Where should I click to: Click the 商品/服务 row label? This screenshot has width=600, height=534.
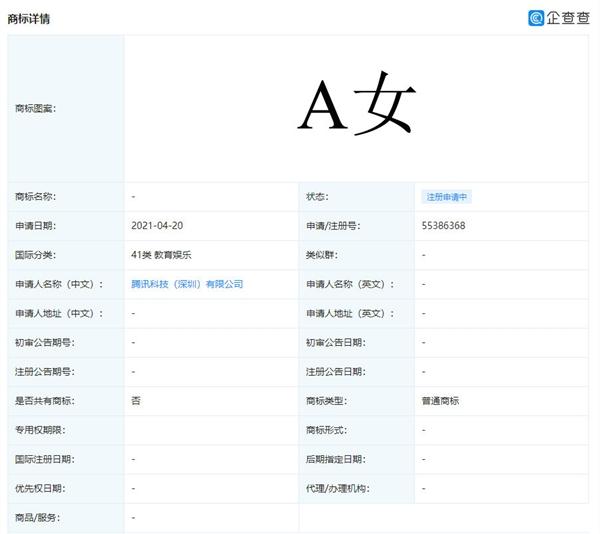click(38, 517)
